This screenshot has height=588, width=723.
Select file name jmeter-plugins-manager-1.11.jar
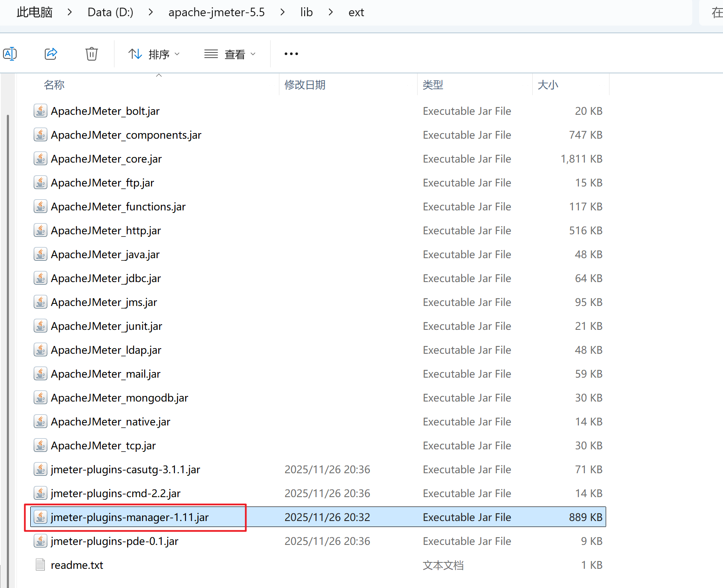click(x=130, y=517)
